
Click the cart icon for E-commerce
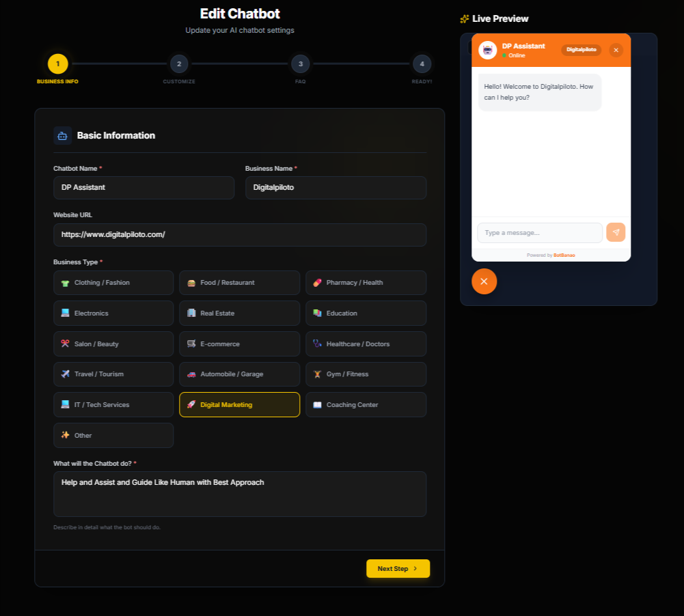[x=191, y=344]
